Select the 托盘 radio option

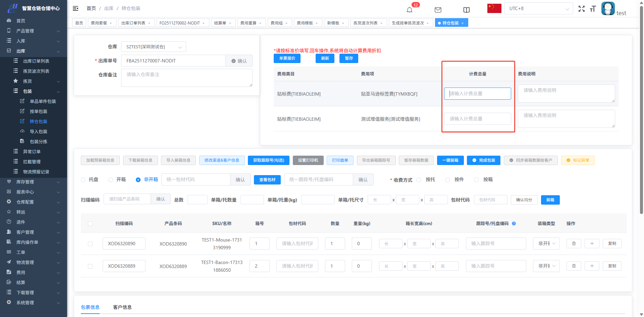[x=84, y=180]
